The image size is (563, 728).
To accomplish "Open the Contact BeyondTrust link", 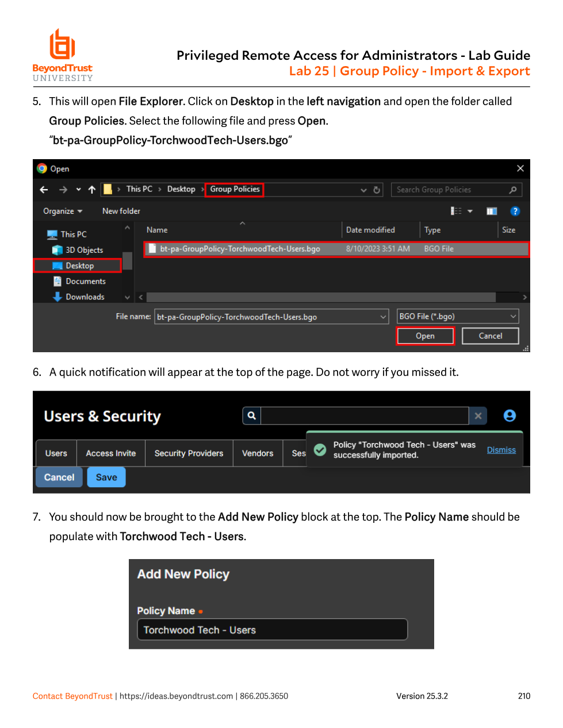I will click(x=72, y=696).
